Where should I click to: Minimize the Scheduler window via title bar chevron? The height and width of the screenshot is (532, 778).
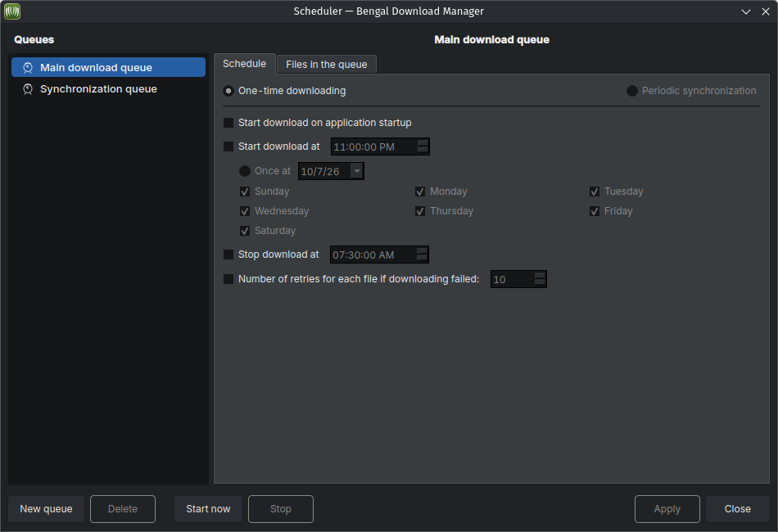(746, 11)
